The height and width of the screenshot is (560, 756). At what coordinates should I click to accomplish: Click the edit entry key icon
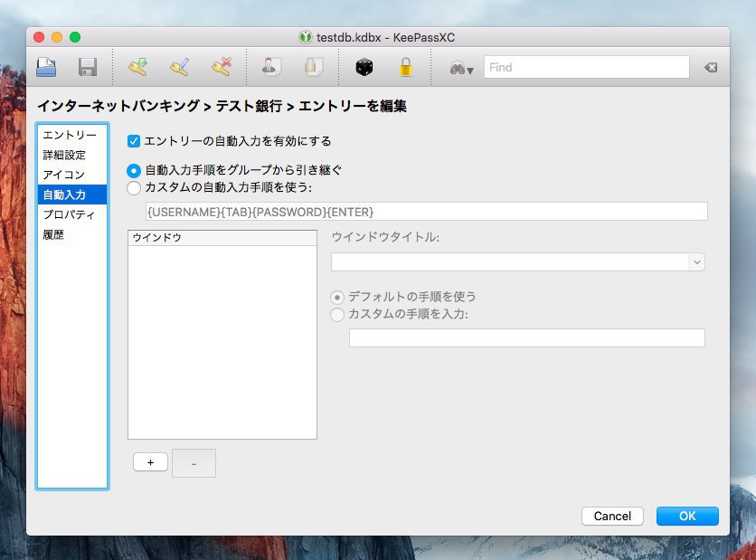click(179, 67)
